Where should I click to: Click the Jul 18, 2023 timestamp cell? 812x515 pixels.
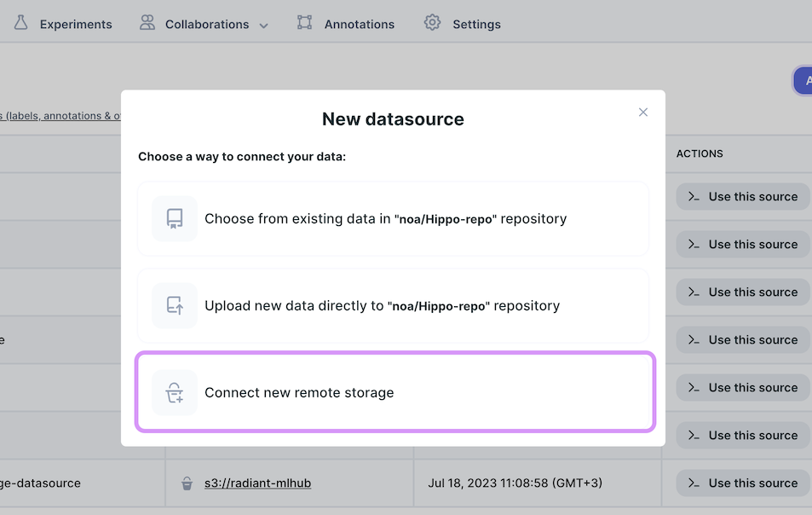515,483
